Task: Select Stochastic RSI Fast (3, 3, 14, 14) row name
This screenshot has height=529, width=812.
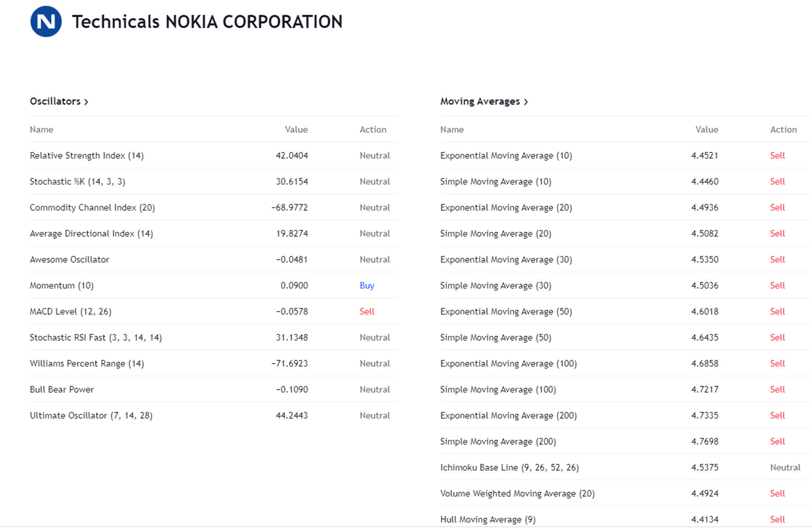Action: tap(96, 338)
